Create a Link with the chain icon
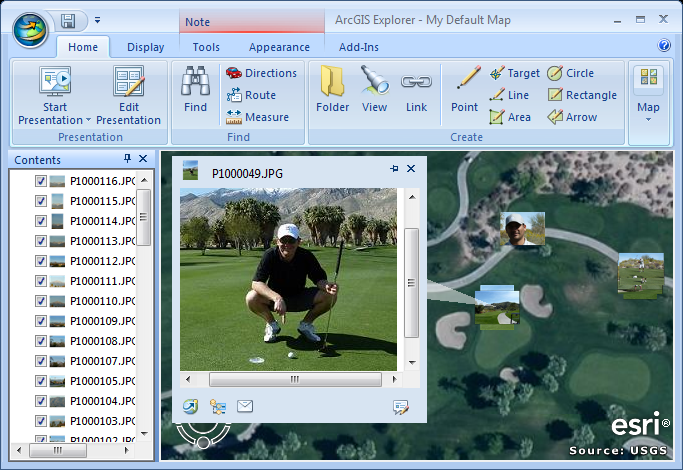This screenshot has width=683, height=470. click(x=416, y=89)
